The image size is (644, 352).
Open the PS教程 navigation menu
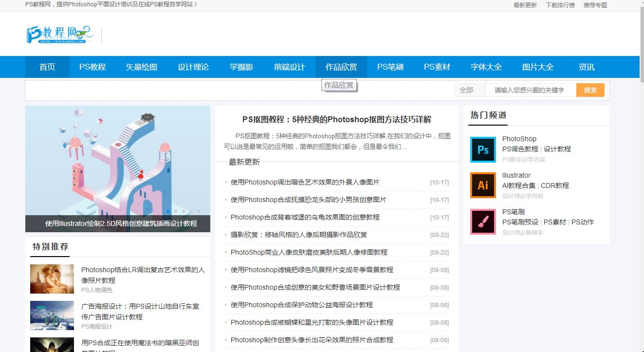pyautogui.click(x=92, y=67)
